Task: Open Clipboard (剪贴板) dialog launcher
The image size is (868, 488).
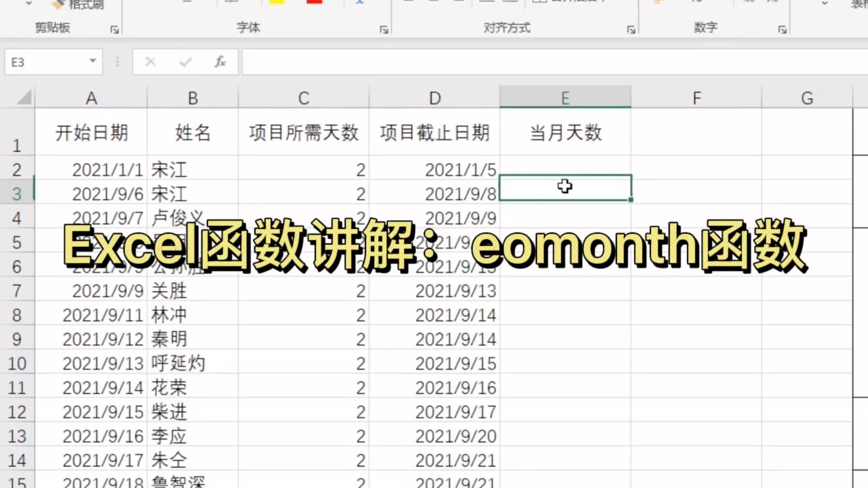Action: (114, 30)
